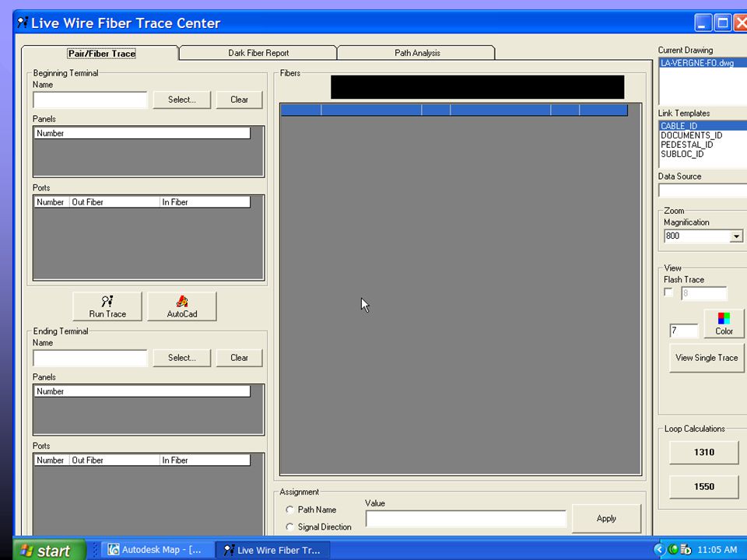Viewport: 747px width, 560px height.
Task: Click the green system tray icon
Action: pyautogui.click(x=673, y=550)
